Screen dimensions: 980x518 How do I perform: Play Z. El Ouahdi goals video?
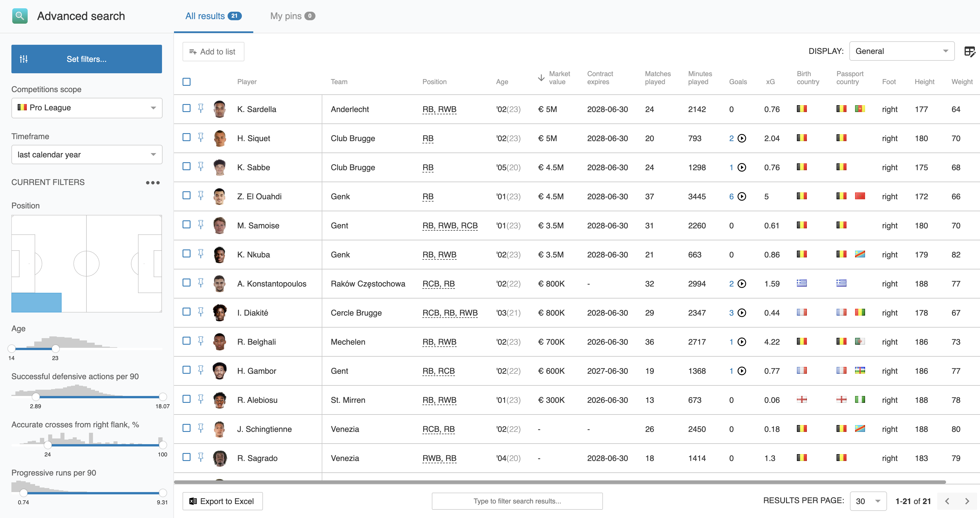pyautogui.click(x=742, y=197)
